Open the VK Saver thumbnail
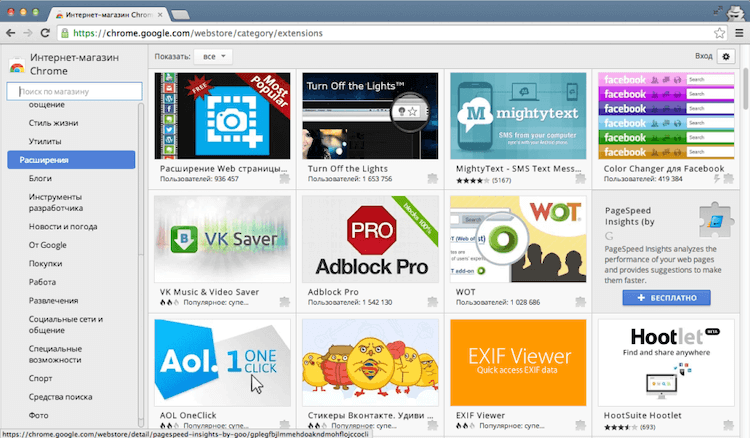This screenshot has height=438, width=750. 222,239
